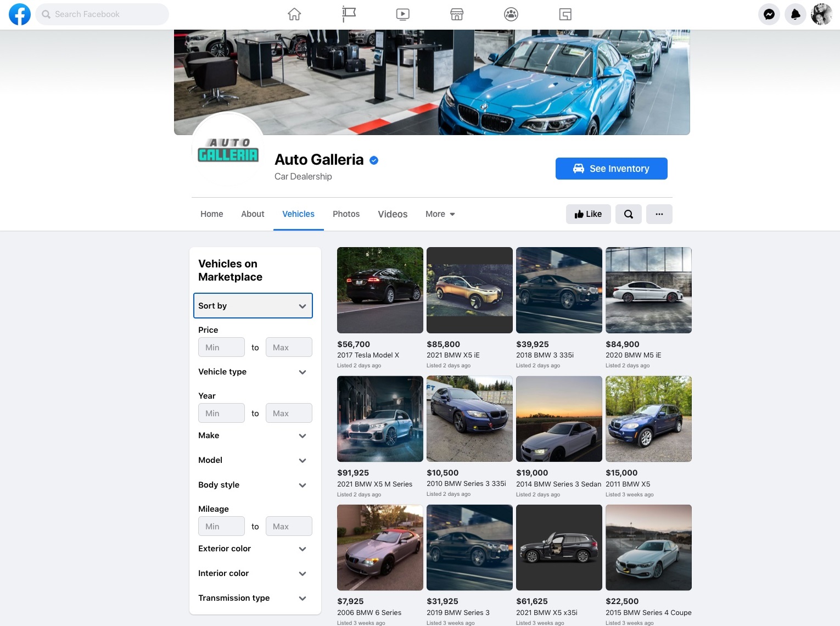The width and height of the screenshot is (840, 626).
Task: Open the 2021 BMW X5 iE photo
Action: point(469,290)
